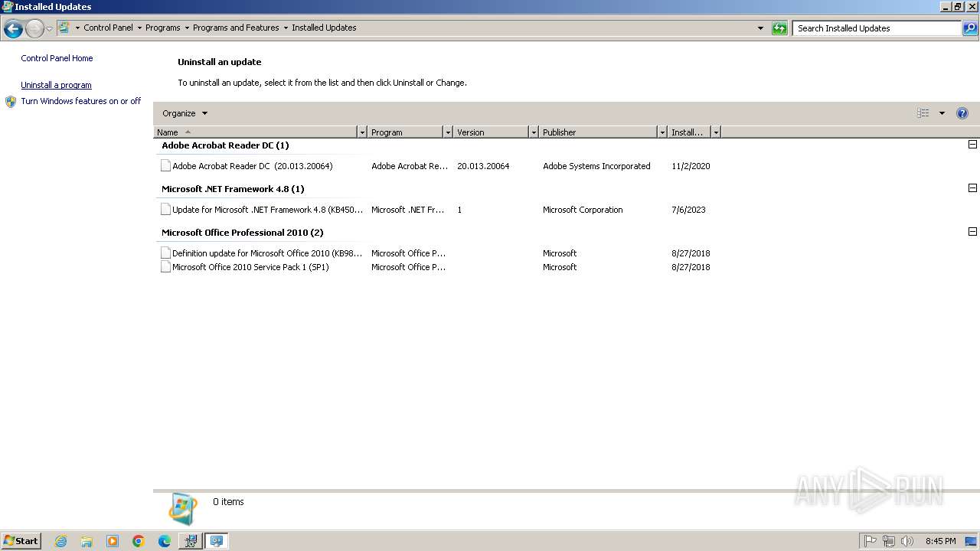Collapse the Microsoft Office Professional 2010 group
This screenshot has height=551, width=980.
(x=972, y=232)
